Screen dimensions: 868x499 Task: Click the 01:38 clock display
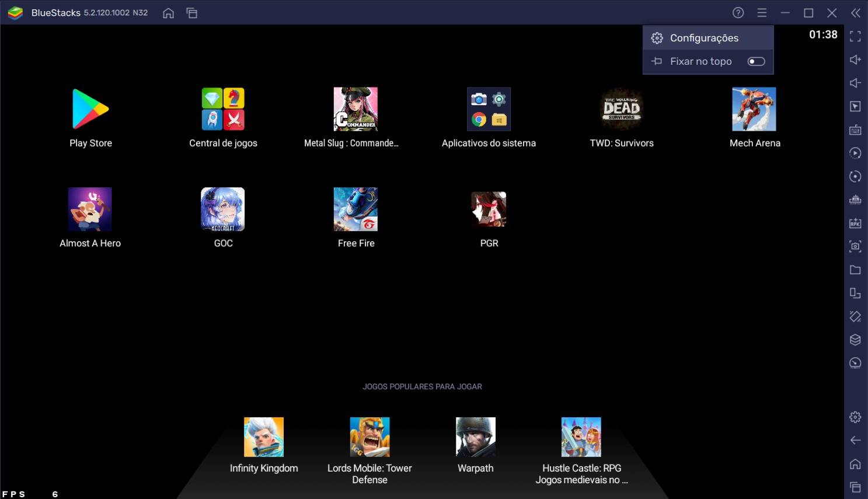pyautogui.click(x=823, y=35)
